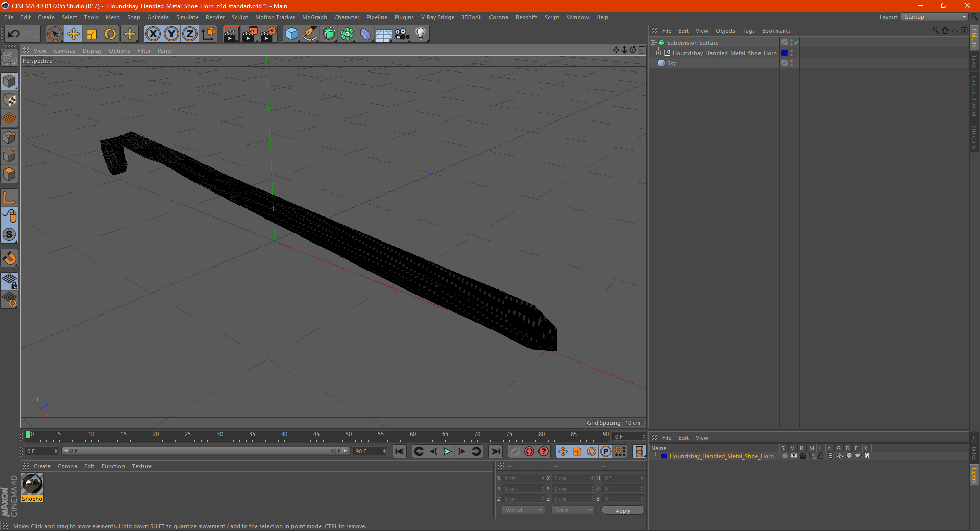This screenshot has height=531, width=980.
Task: Click the blue layer color swatch of Shoe_Horn object
Action: click(785, 53)
